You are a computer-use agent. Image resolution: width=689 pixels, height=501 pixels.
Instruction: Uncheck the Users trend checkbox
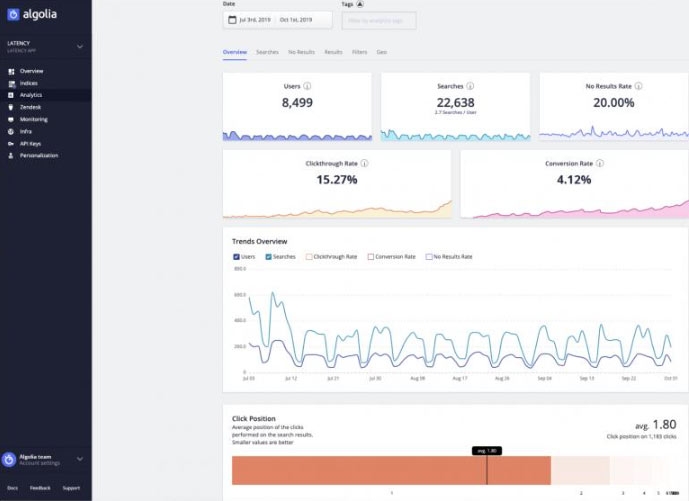coord(236,257)
